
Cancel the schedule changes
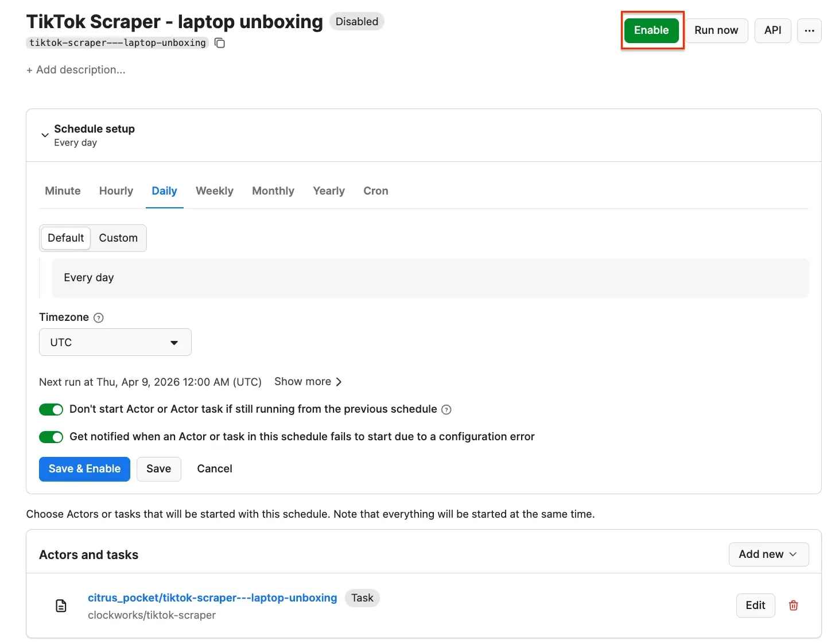[x=215, y=469]
